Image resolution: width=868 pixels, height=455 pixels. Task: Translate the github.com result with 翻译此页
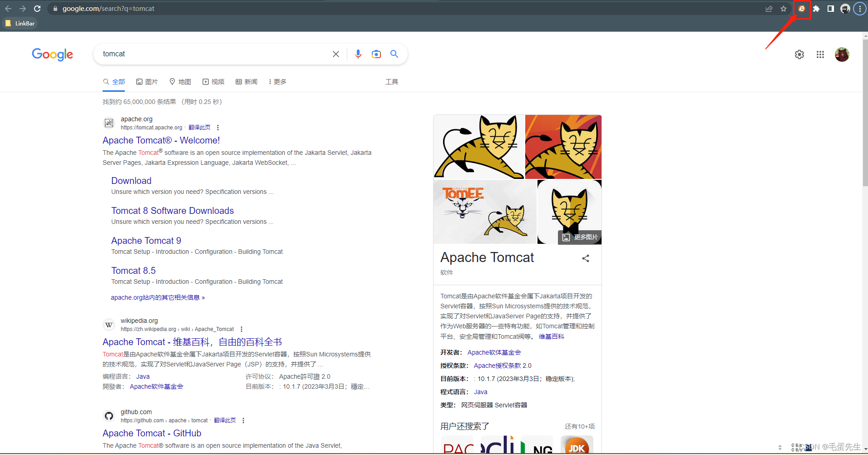[225, 420]
